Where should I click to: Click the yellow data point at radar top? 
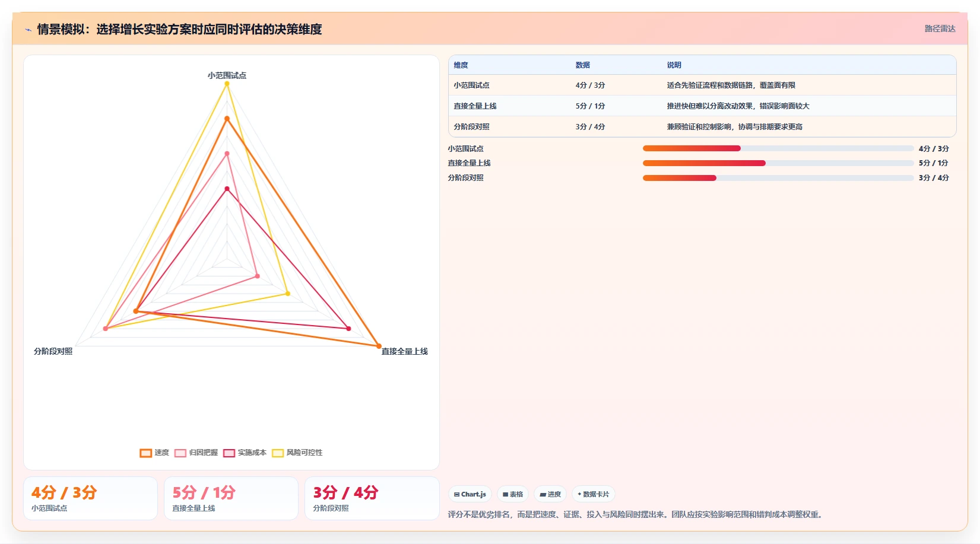click(x=227, y=84)
